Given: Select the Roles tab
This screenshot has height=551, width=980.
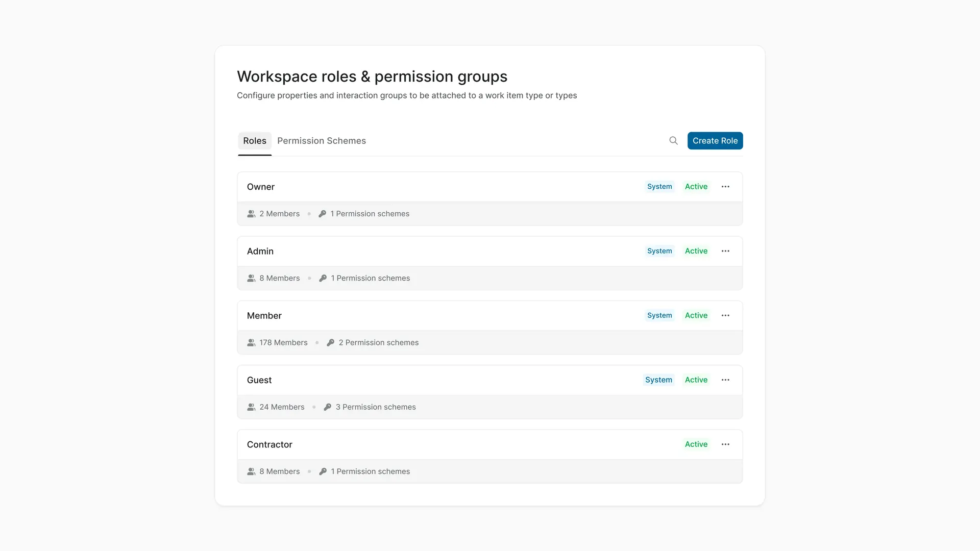Looking at the screenshot, I should coord(255,141).
